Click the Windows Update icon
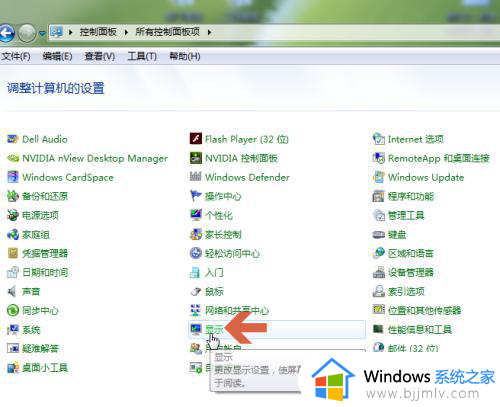 point(378,177)
